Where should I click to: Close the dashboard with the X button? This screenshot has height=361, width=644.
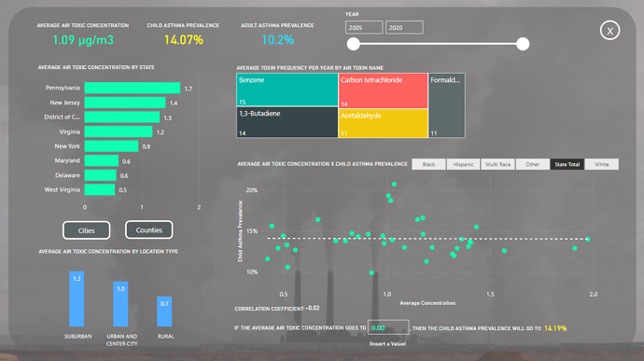(609, 31)
